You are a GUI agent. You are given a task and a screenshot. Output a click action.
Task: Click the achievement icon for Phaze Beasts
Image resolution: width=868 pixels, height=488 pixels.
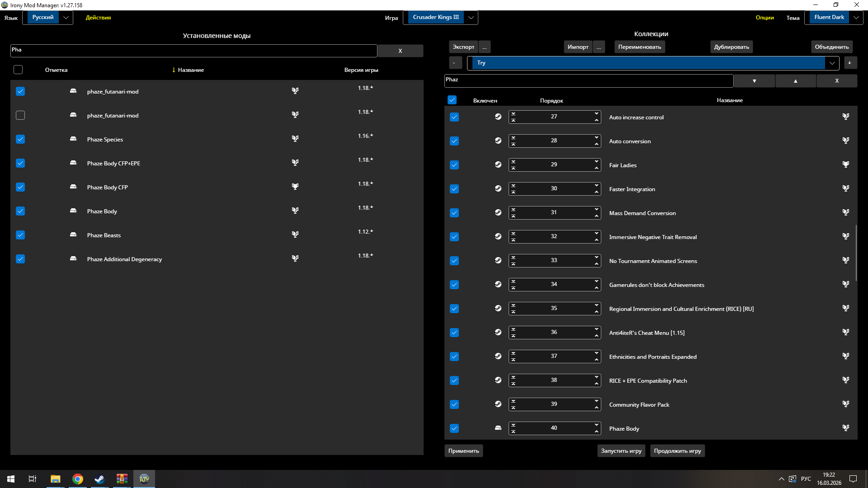[295, 235]
